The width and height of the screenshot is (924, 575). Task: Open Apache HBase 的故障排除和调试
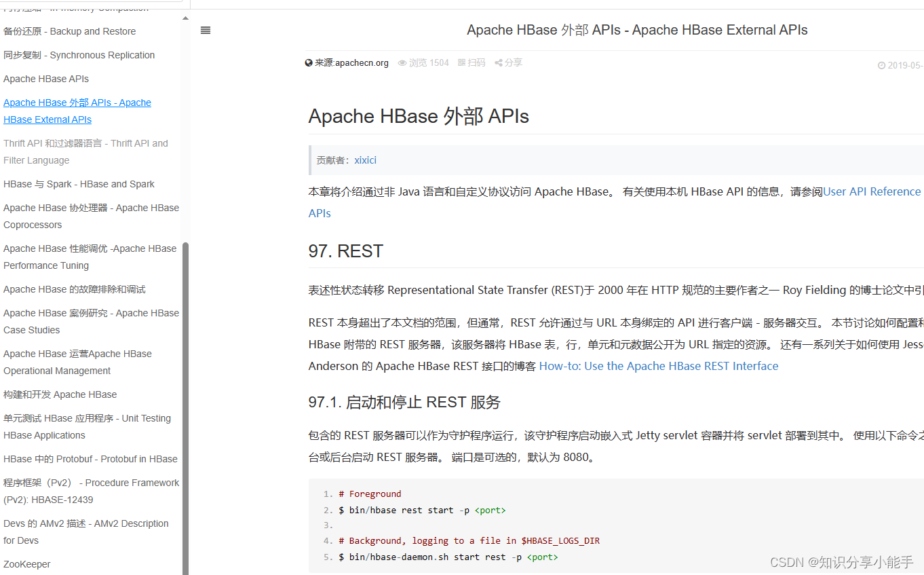pos(75,289)
